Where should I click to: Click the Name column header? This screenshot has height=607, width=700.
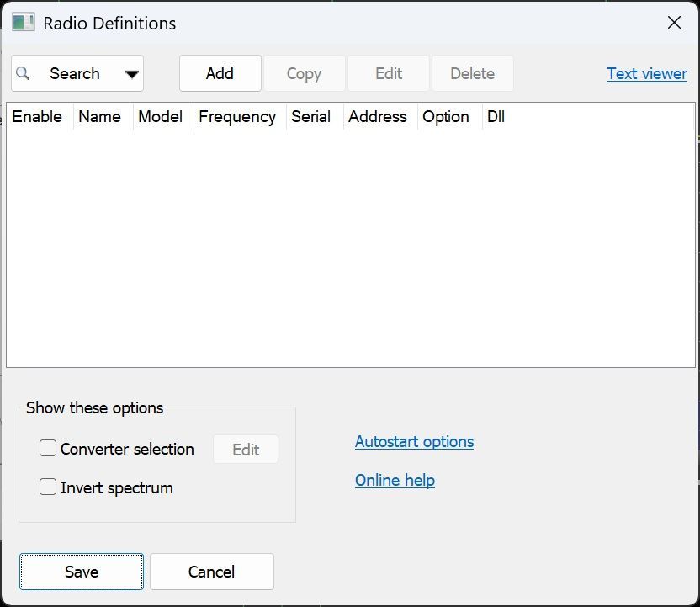click(x=99, y=117)
